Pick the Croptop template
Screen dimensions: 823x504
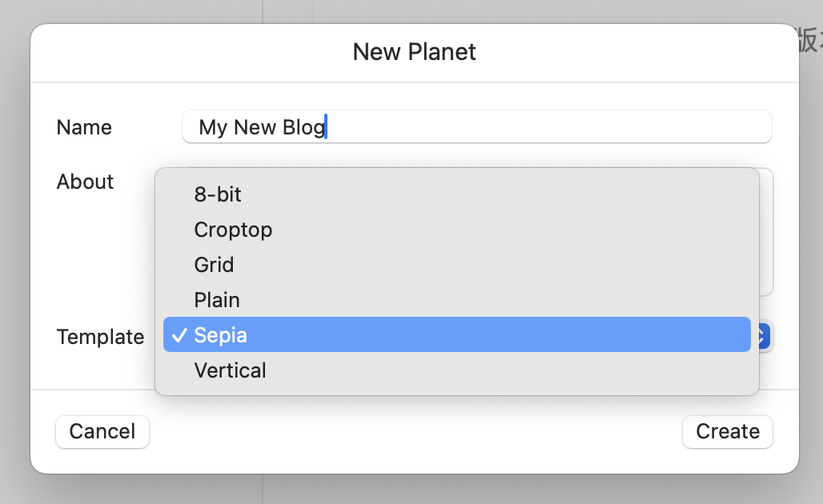pos(233,230)
